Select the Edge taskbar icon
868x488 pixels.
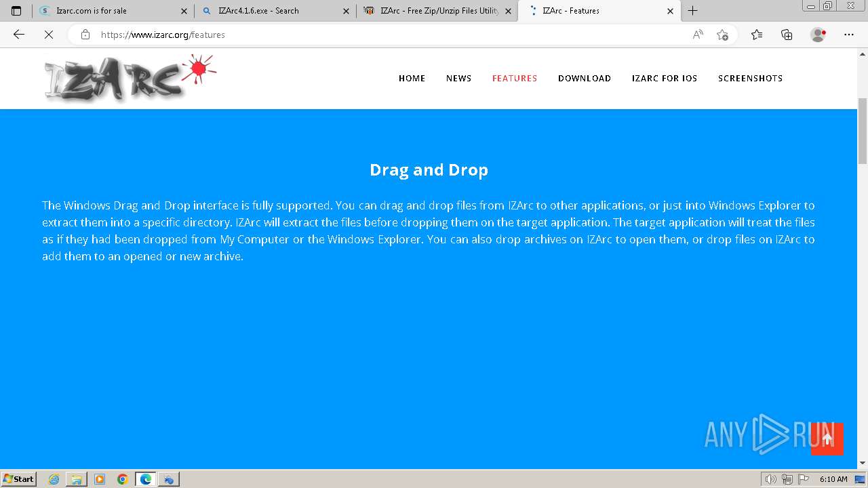click(x=146, y=479)
